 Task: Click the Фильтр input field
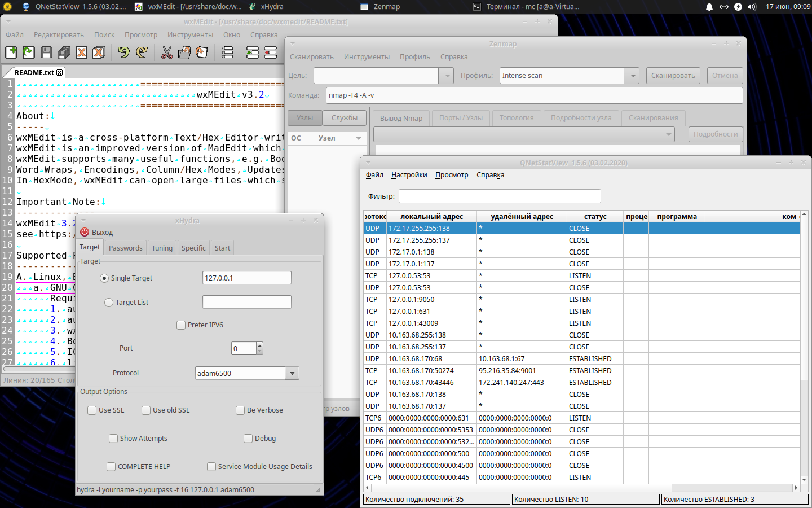pyautogui.click(x=500, y=196)
